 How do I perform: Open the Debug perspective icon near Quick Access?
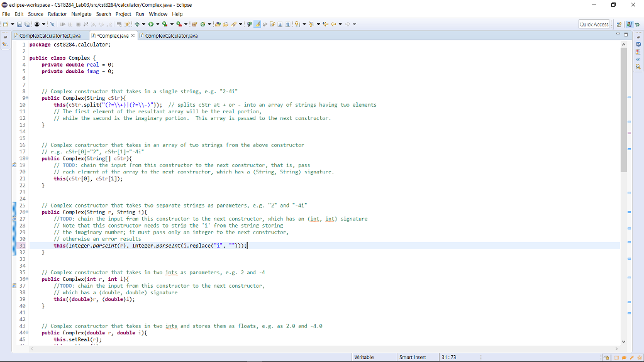pyautogui.click(x=638, y=23)
